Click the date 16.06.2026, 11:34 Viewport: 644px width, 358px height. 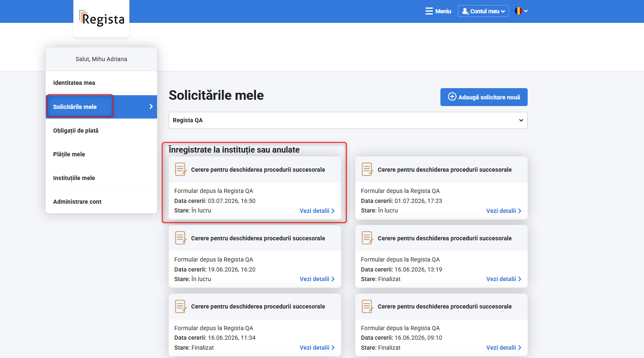(232, 338)
